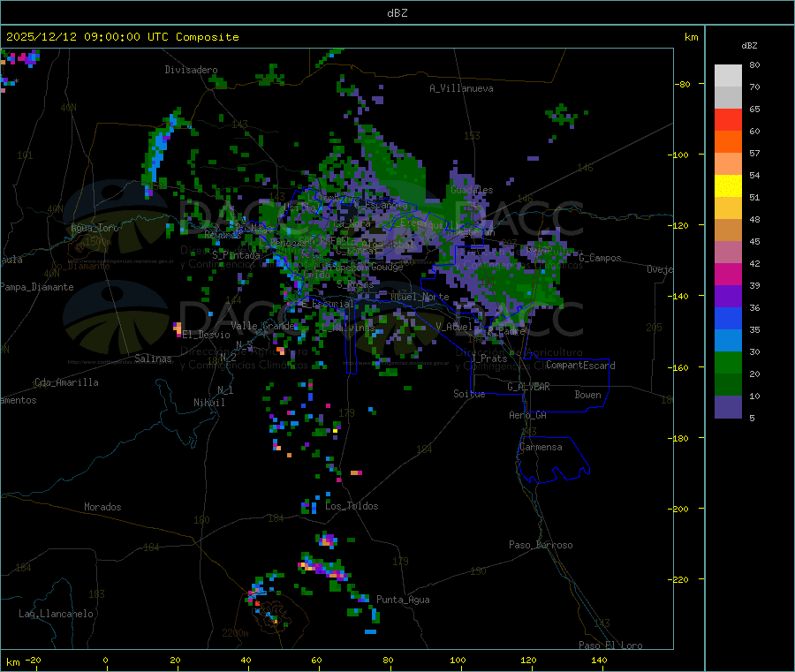Image resolution: width=795 pixels, height=672 pixels.
Task: Click the Valle_Grande map label
Action: (x=262, y=326)
